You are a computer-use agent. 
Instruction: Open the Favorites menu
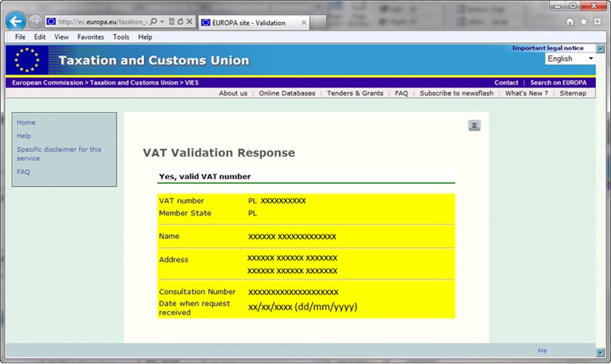(x=91, y=37)
